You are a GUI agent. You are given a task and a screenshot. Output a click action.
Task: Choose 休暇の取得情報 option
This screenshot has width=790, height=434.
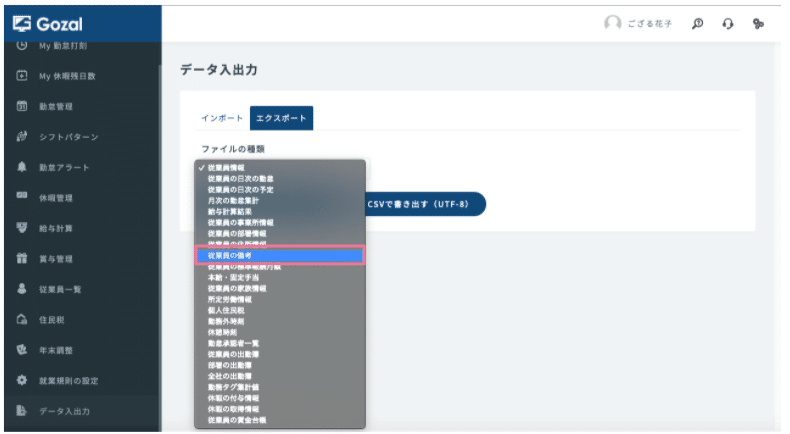[280, 409]
